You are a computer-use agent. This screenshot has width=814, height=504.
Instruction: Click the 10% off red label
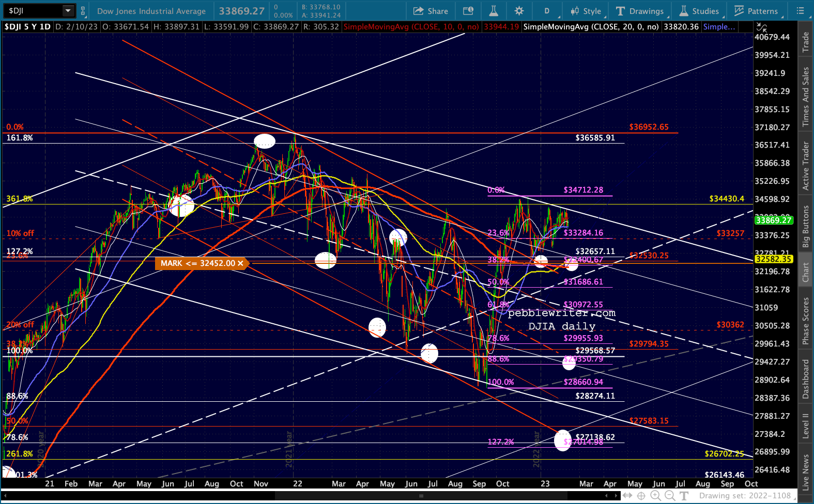(20, 233)
